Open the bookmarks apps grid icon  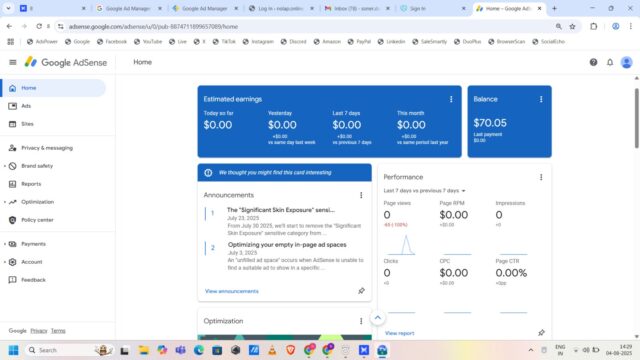[11, 42]
